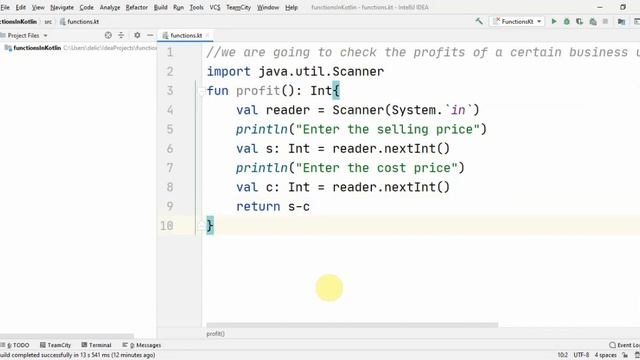Click functions.kt in navigation breadcrumb
Viewport: 640px width, 360px height.
click(x=79, y=22)
